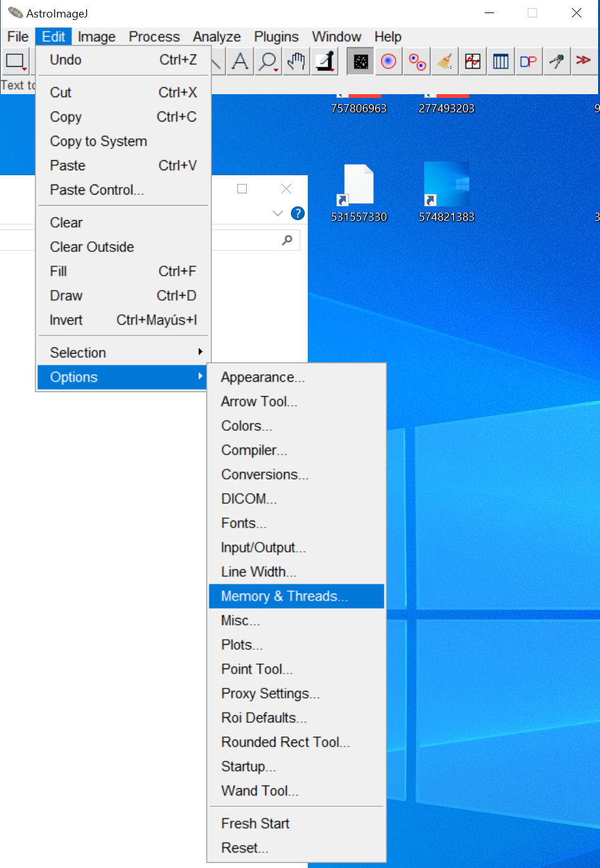Select the Rectangle selection tool

pos(15,61)
